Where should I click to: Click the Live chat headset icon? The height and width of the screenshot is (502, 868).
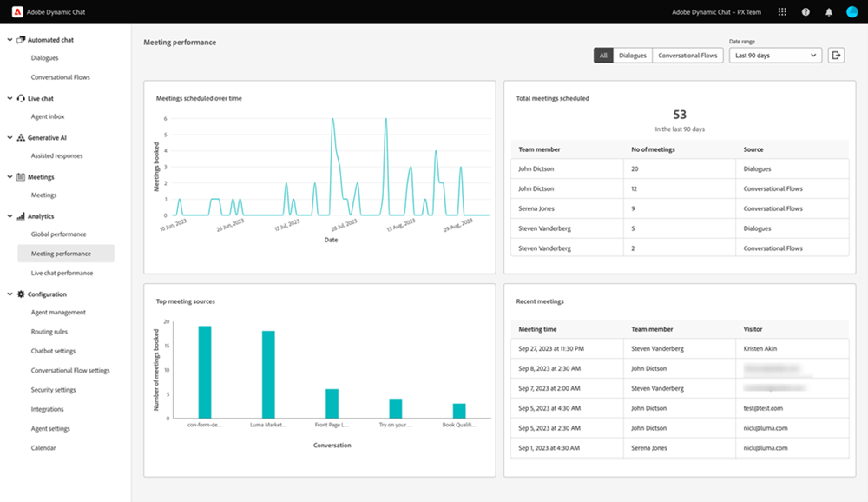coord(21,98)
